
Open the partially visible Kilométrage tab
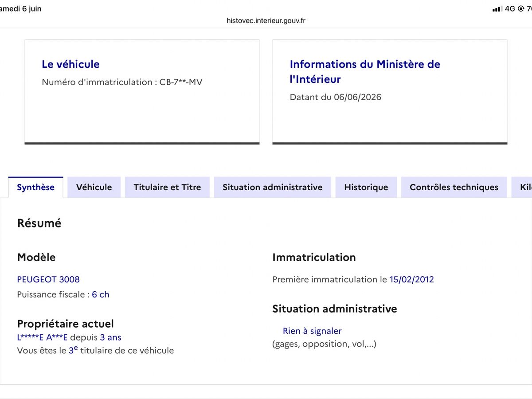pos(522,187)
